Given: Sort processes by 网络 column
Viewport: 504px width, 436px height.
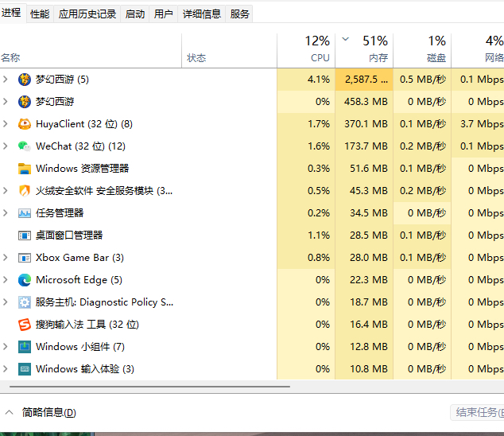Looking at the screenshot, I should [x=478, y=51].
